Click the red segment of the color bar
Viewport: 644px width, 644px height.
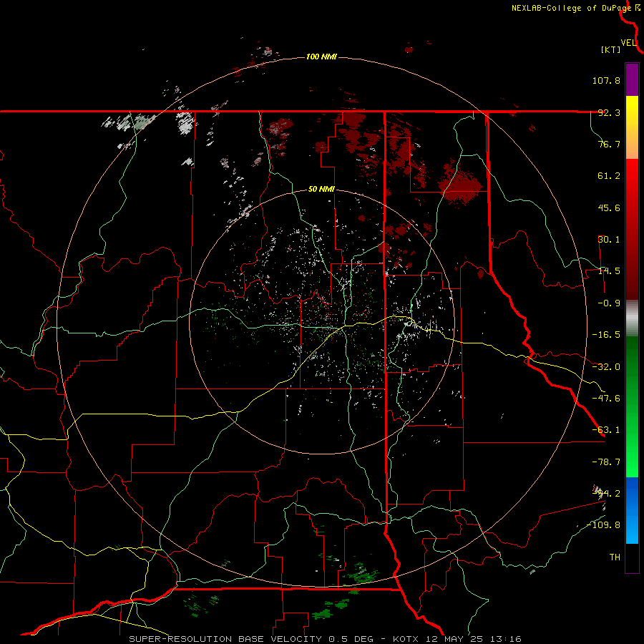tap(632, 229)
